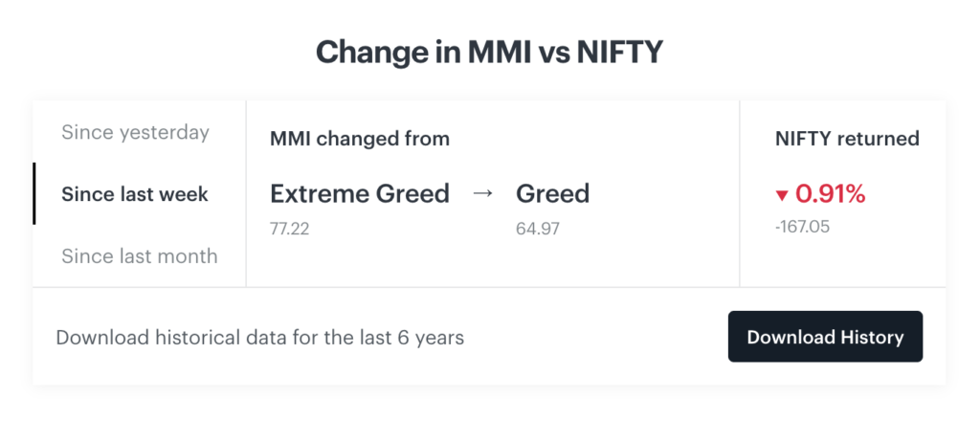
Task: Click the Download historical data description text
Action: click(x=259, y=337)
